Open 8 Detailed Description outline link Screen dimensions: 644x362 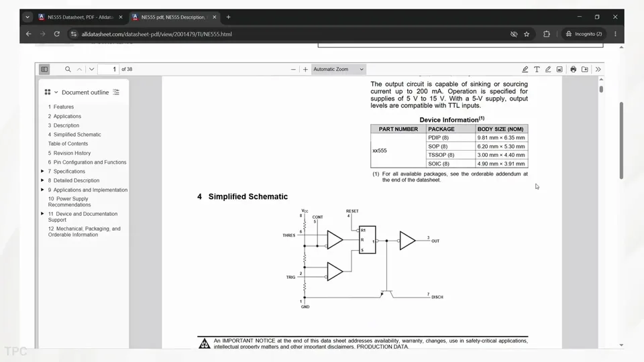(74, 180)
